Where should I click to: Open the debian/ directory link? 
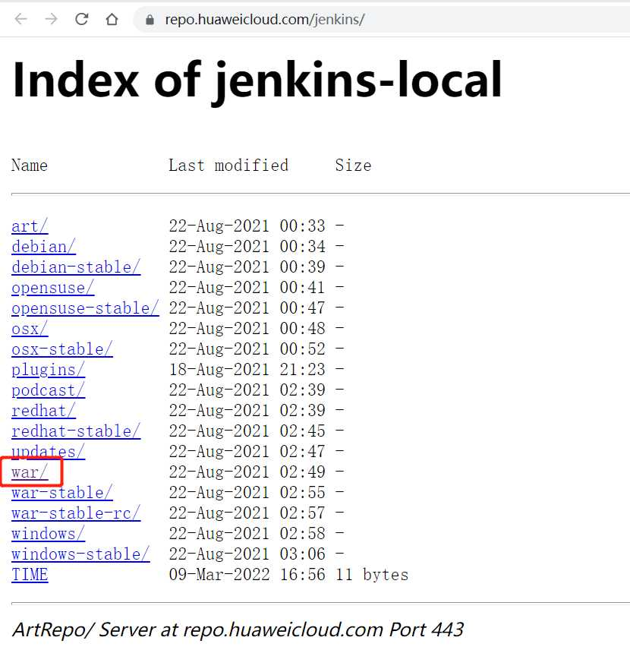point(43,247)
